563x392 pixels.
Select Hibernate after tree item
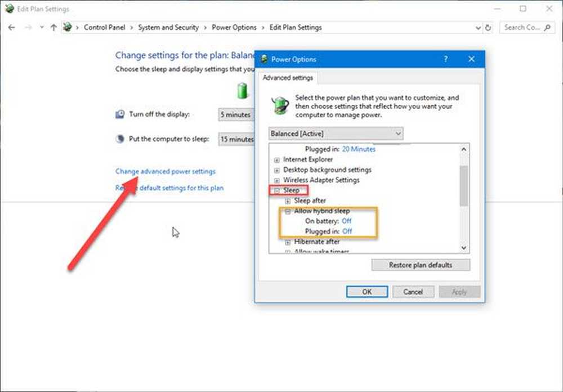click(316, 242)
